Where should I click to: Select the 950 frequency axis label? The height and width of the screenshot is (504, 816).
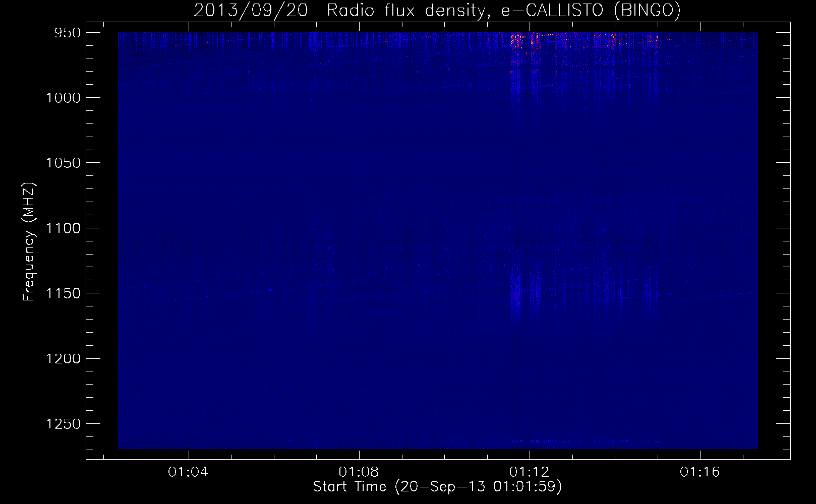[x=68, y=33]
